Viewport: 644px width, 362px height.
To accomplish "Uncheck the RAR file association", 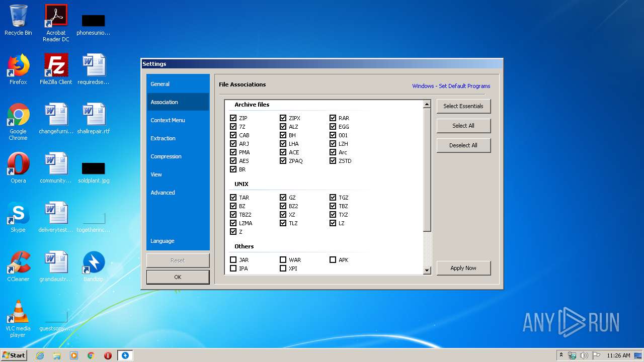I will click(333, 118).
